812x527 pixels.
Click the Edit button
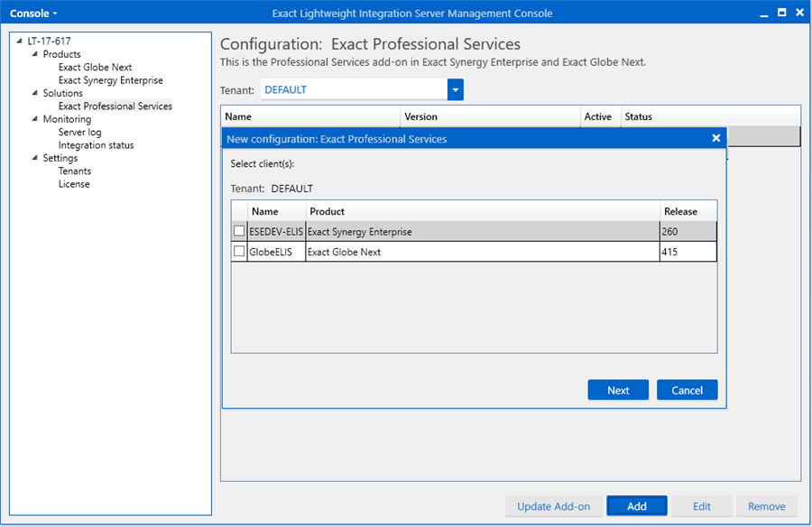coord(702,506)
